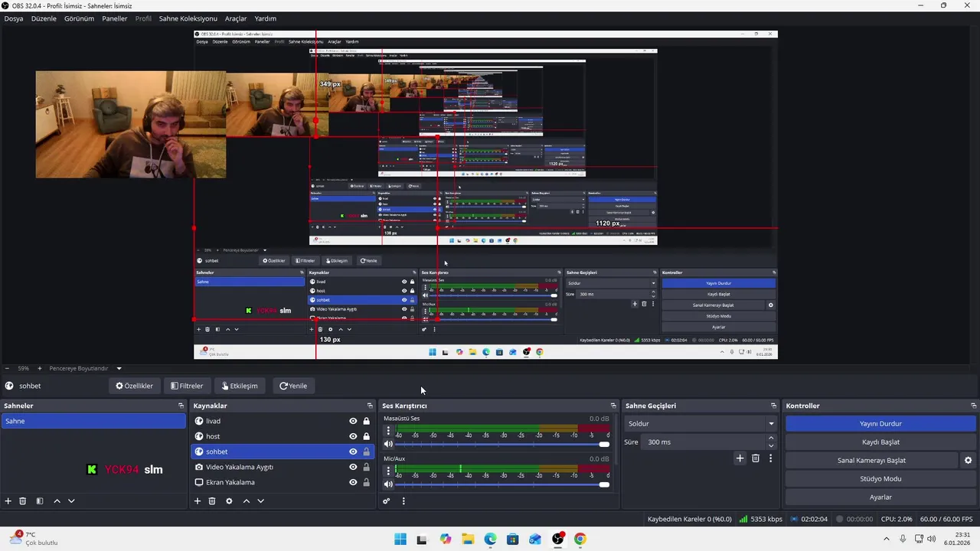Click Masaüstü Ses volume slider

click(501, 444)
